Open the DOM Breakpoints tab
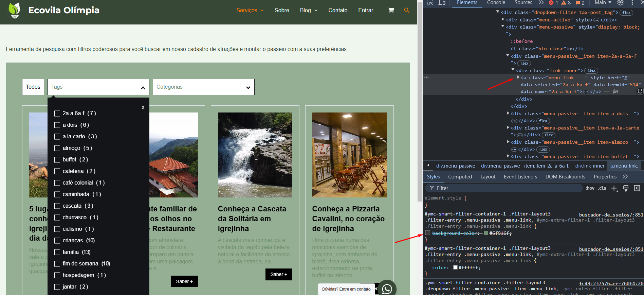This screenshot has height=295, width=644. click(565, 177)
